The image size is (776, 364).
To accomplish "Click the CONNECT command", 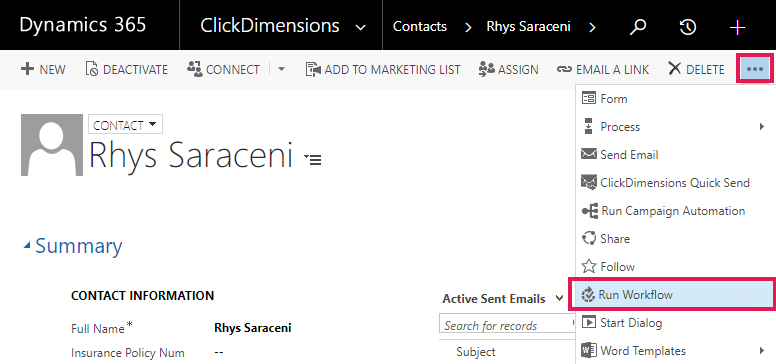I will click(223, 70).
